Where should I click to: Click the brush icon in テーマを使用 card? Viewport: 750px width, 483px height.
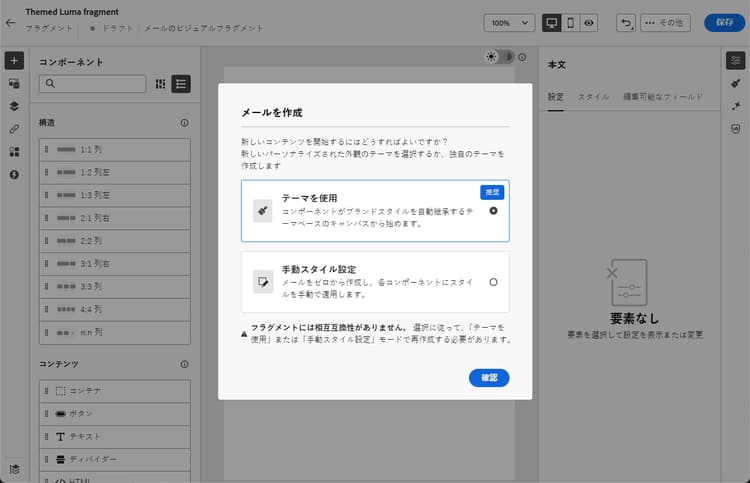coord(263,211)
